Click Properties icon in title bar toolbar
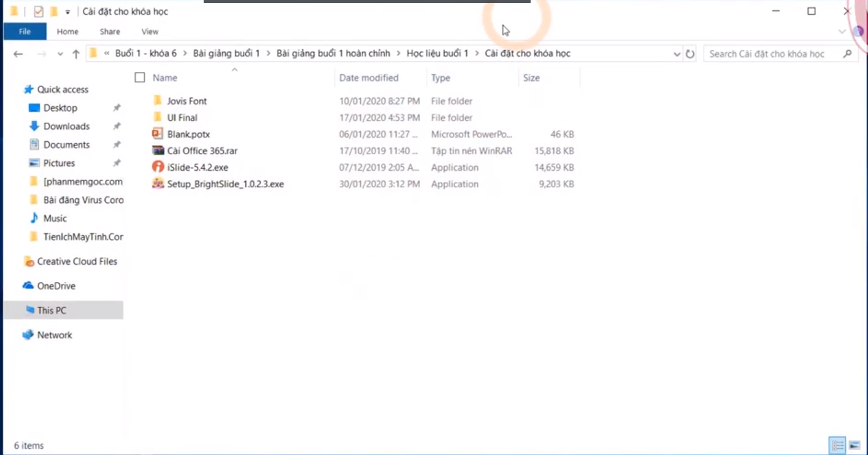Image resolution: width=868 pixels, height=455 pixels. 39,11
